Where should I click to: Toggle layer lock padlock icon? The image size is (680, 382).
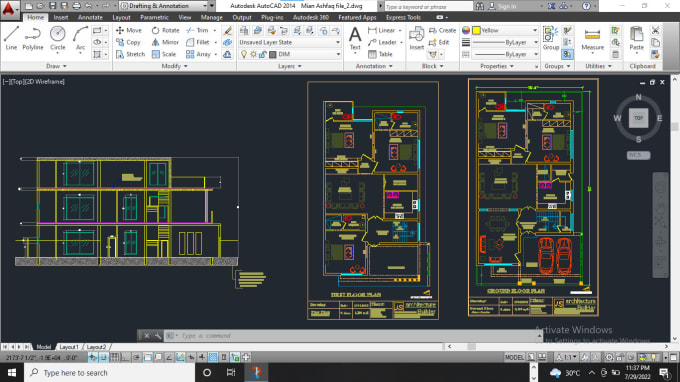(x=262, y=54)
